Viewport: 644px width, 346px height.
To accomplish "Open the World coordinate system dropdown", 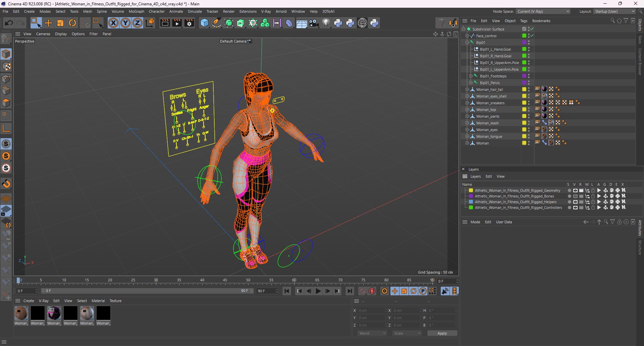I will click(x=372, y=333).
